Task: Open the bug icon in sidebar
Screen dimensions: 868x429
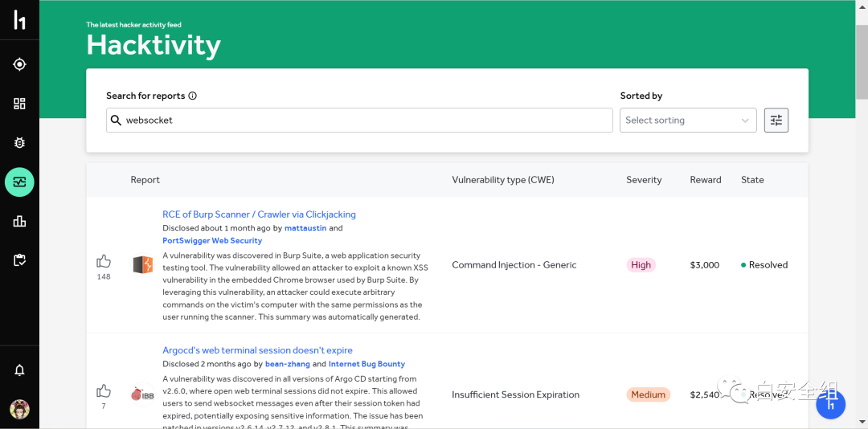Action: pyautogui.click(x=19, y=143)
